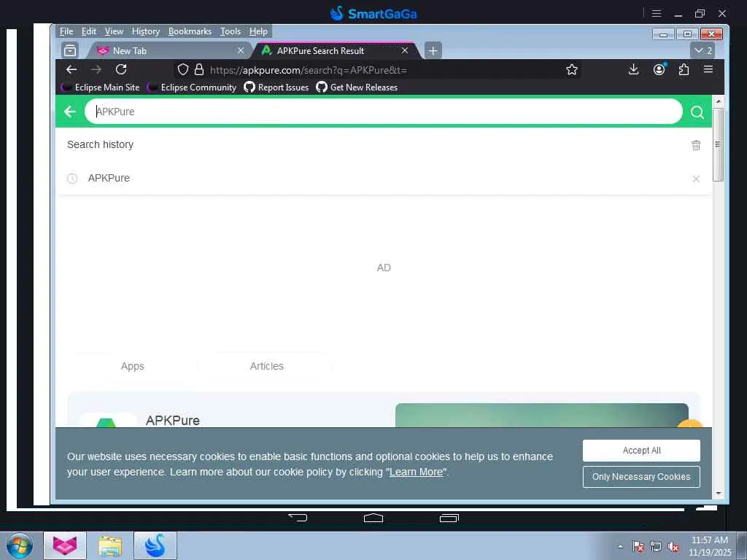
Task: Open the Bookmarks menu
Action: pos(190,31)
